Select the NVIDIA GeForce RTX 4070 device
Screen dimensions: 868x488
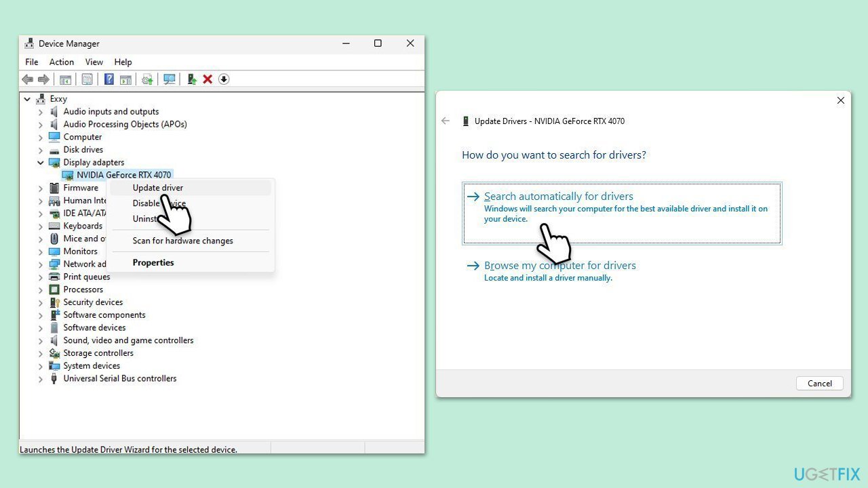pos(123,175)
